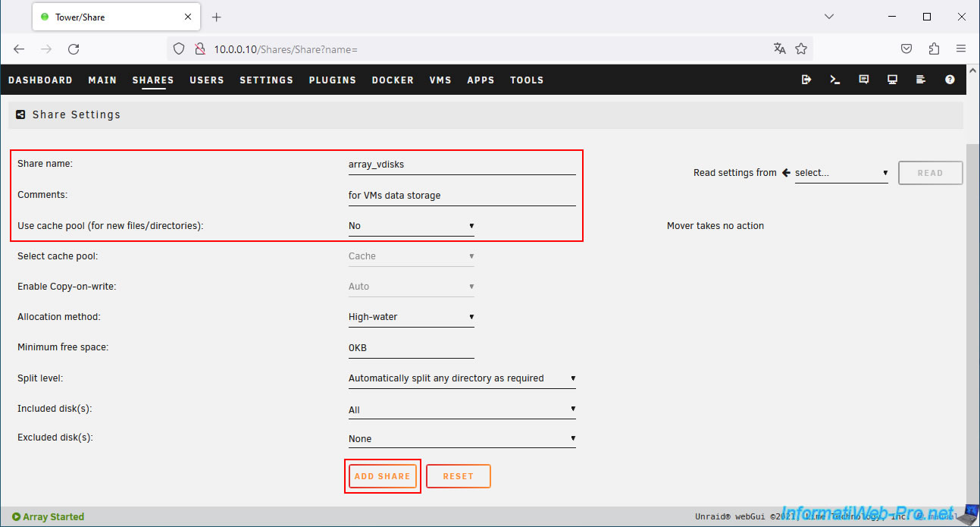
Task: Open the feedback icon in header
Action: pos(864,80)
